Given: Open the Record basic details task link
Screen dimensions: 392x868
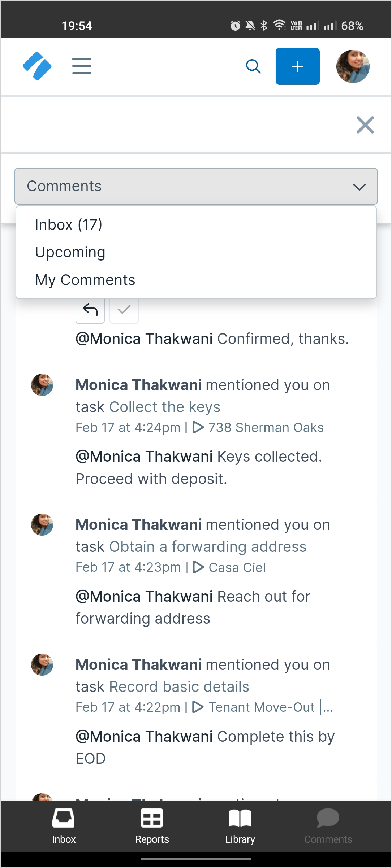Looking at the screenshot, I should point(179,687).
